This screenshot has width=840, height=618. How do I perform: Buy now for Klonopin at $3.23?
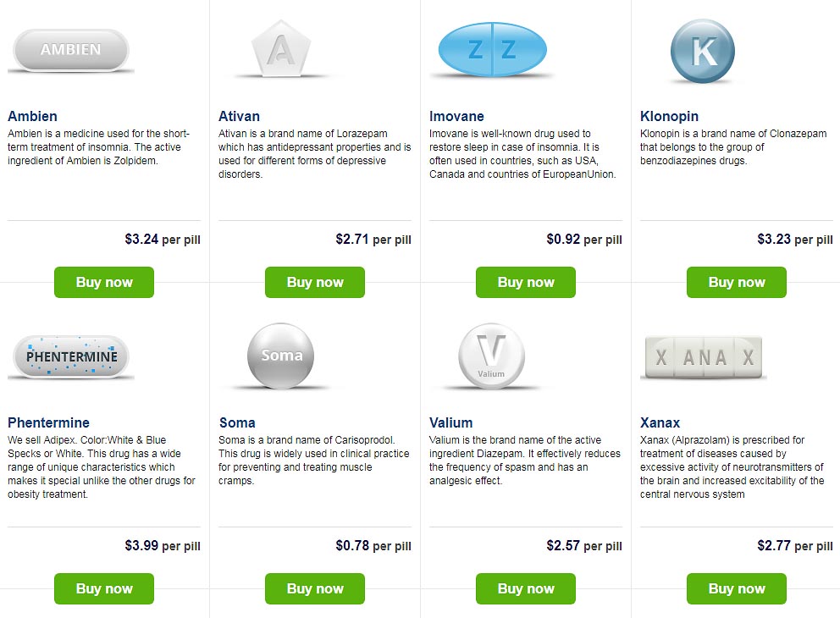[x=737, y=282]
